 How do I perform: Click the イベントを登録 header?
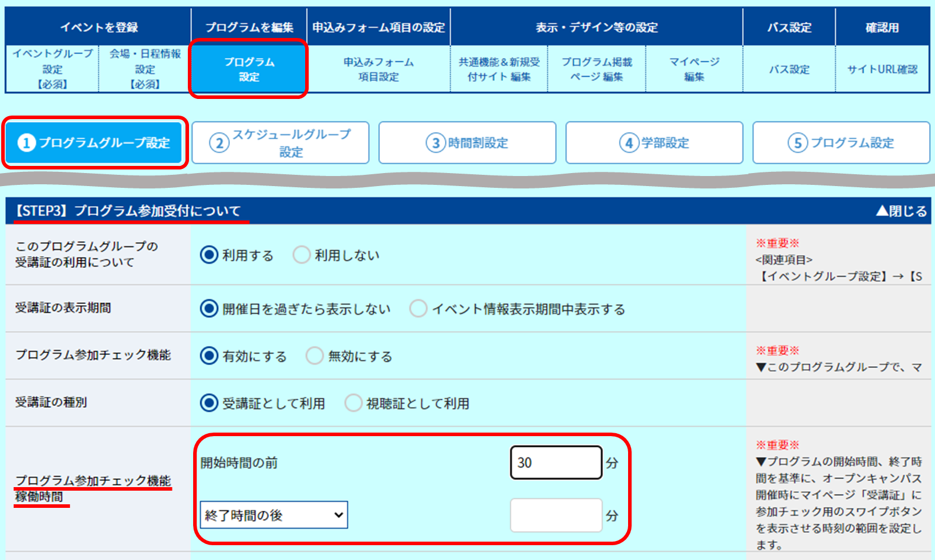(x=98, y=27)
